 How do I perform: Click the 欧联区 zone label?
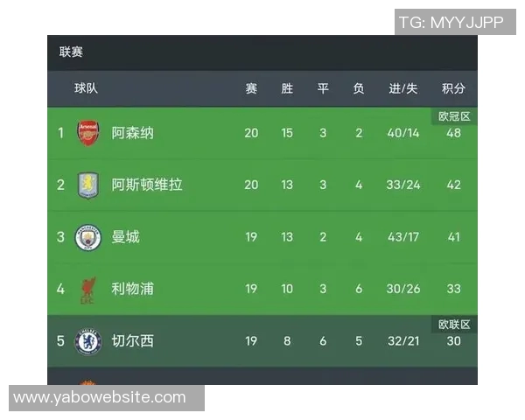pyautogui.click(x=454, y=325)
